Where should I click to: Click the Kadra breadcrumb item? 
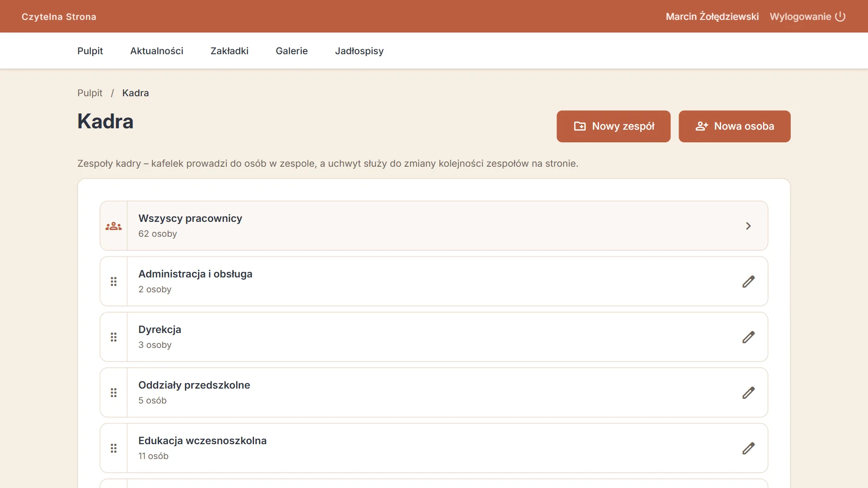135,93
